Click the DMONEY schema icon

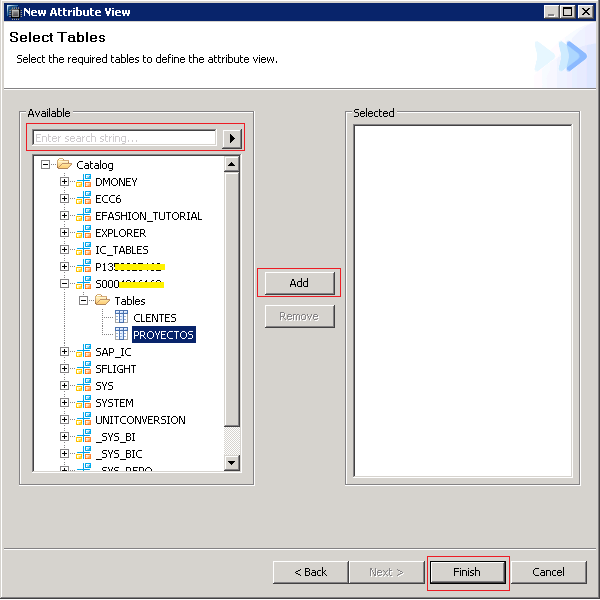coord(83,182)
